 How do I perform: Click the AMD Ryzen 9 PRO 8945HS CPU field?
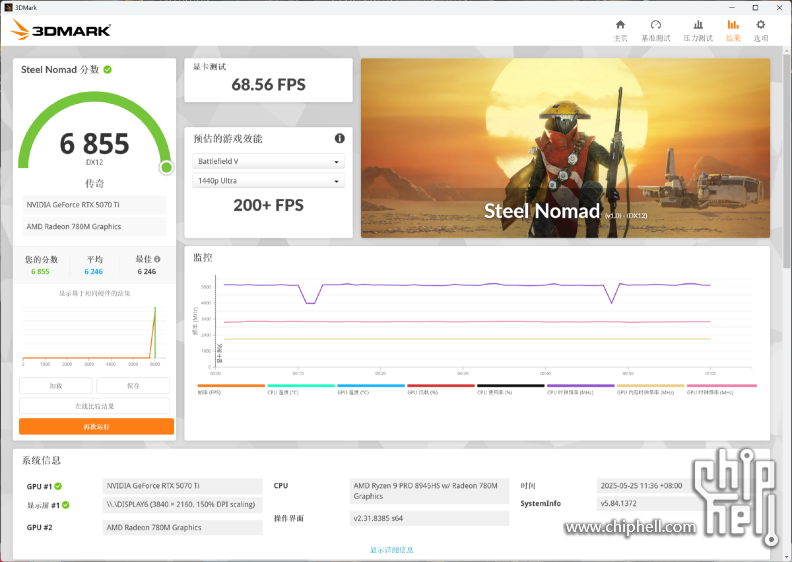point(429,491)
